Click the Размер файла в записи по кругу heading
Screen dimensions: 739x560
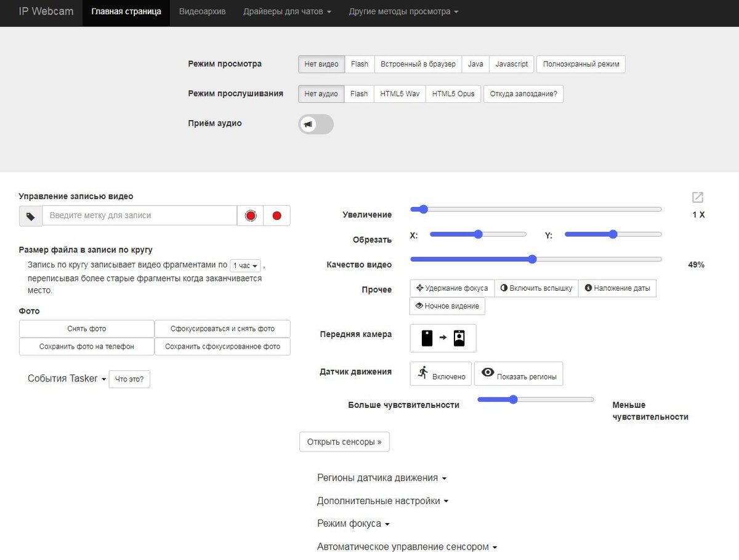(x=86, y=250)
